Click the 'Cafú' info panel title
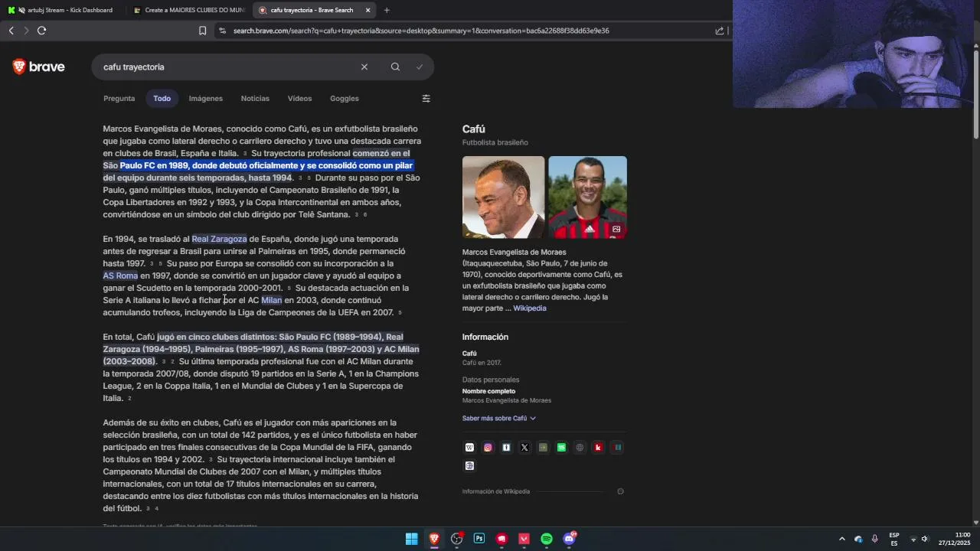Viewport: 980px width, 551px height. point(473,129)
